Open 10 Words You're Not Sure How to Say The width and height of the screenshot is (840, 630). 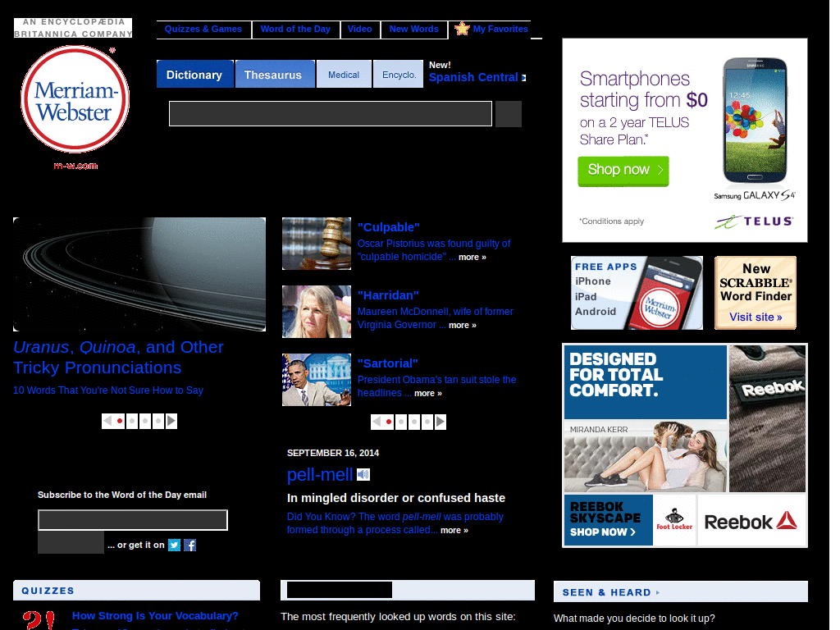point(108,390)
